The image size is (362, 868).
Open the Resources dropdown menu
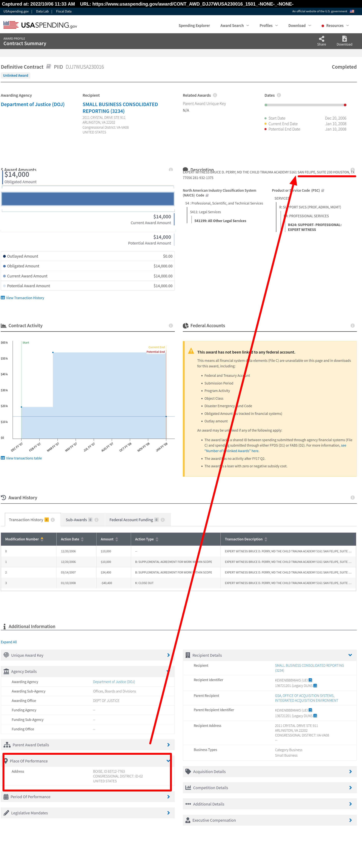click(x=335, y=26)
